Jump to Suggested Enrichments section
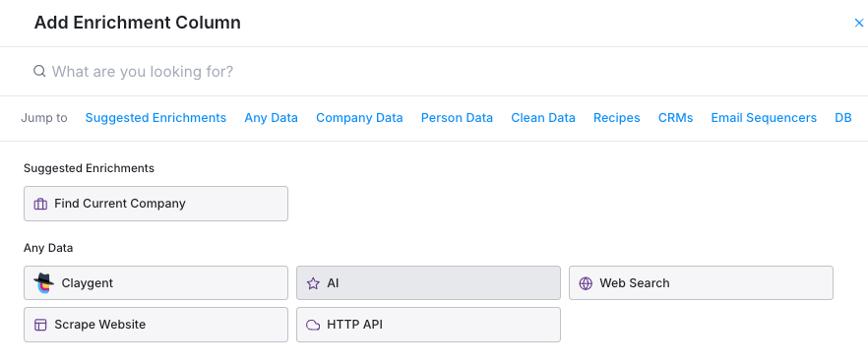This screenshot has height=364, width=868. (155, 118)
